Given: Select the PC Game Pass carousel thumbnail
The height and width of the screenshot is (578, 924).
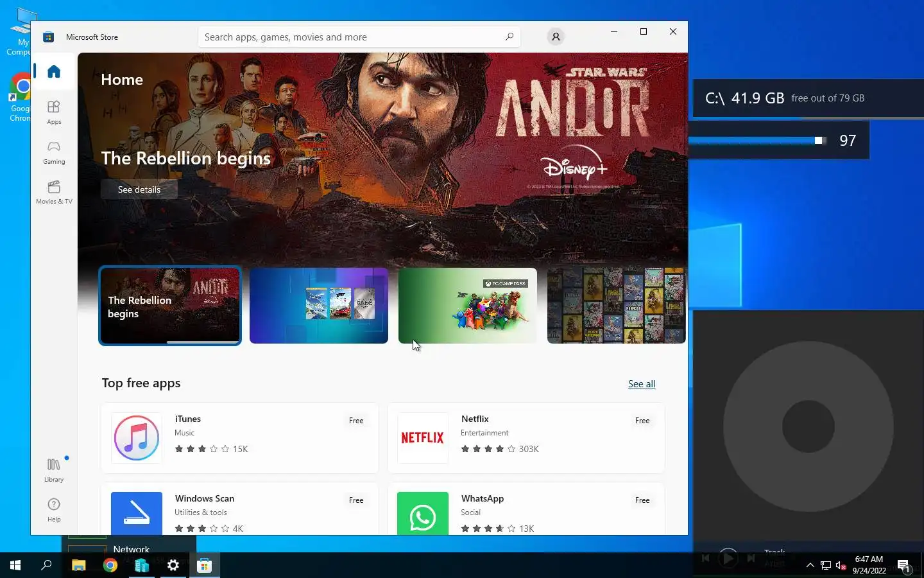Looking at the screenshot, I should [468, 306].
